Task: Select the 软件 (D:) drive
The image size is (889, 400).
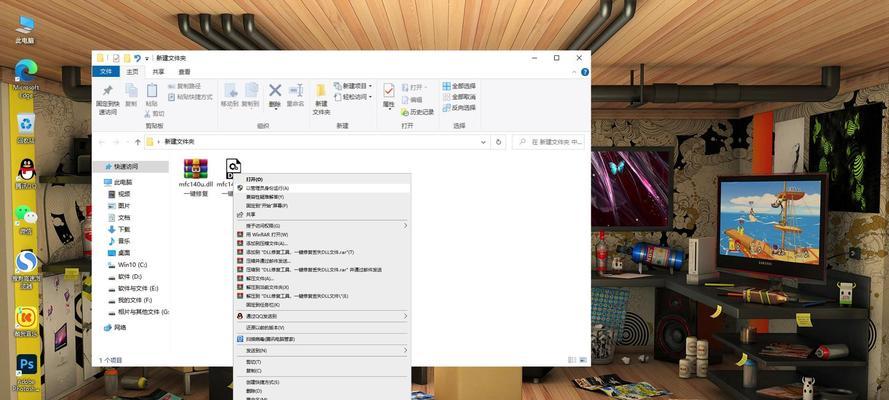Action: 125,276
